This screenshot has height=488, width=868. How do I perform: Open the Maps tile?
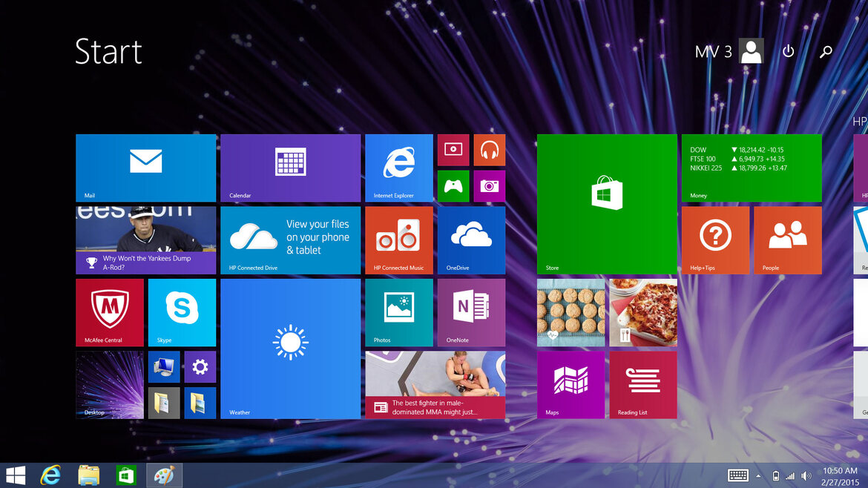(571, 385)
